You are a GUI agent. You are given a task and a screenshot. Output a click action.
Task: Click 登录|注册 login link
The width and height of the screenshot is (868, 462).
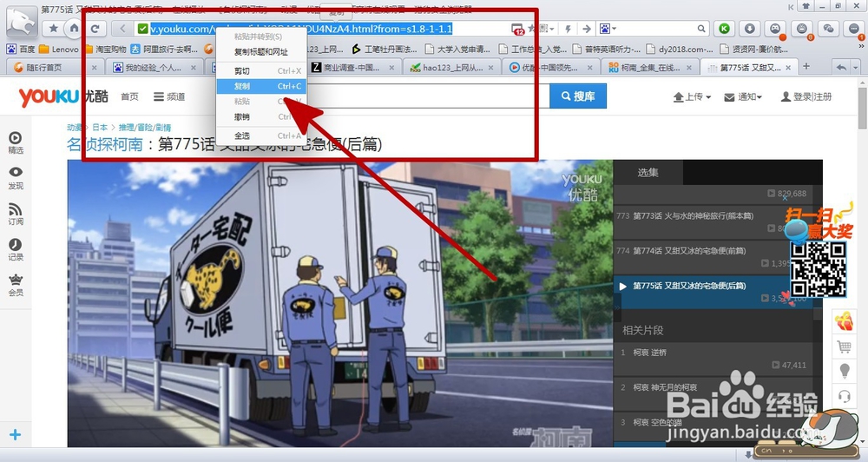click(806, 97)
